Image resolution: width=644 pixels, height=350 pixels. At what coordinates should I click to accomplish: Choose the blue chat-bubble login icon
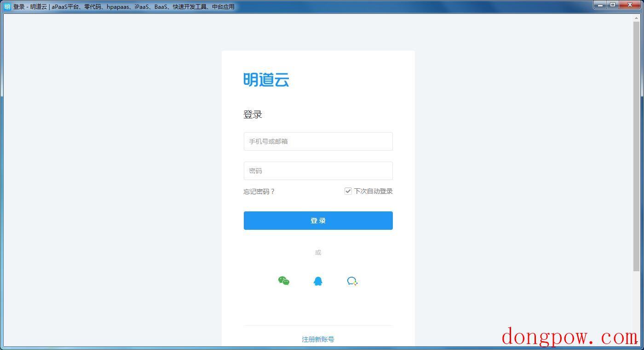(352, 281)
